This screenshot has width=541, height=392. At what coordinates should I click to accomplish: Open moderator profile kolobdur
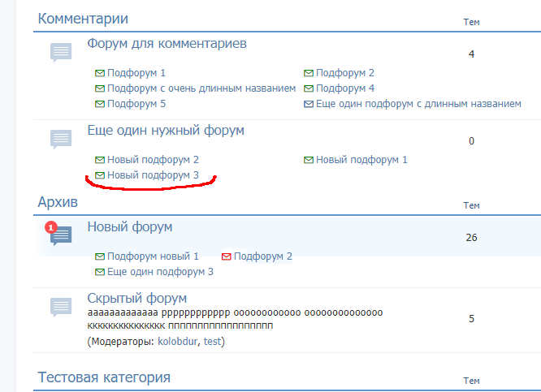point(177,342)
